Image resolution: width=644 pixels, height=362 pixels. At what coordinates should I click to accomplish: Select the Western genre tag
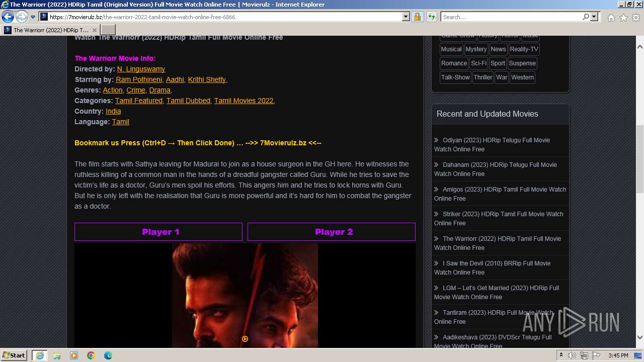(522, 77)
